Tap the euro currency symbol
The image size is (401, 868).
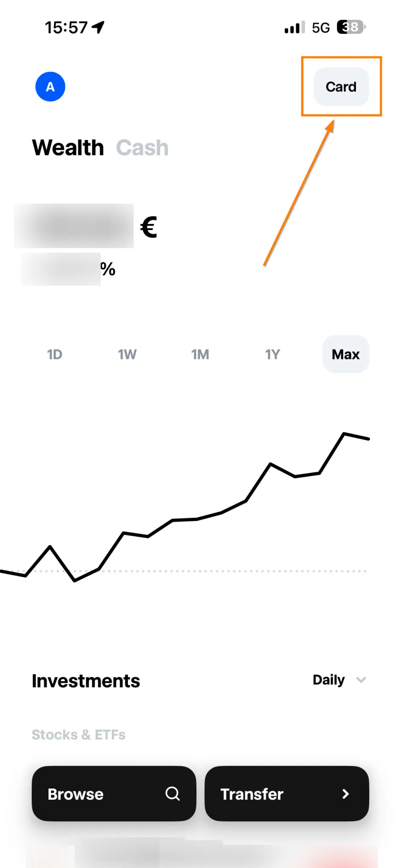pos(149,227)
